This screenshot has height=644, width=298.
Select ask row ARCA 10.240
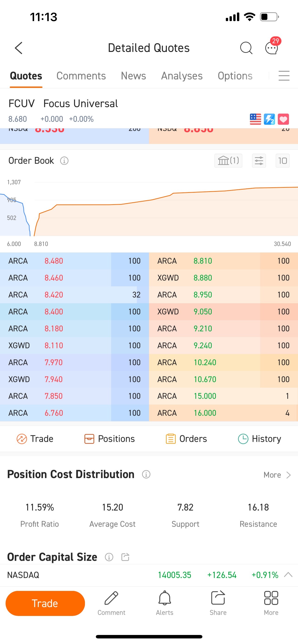223,363
